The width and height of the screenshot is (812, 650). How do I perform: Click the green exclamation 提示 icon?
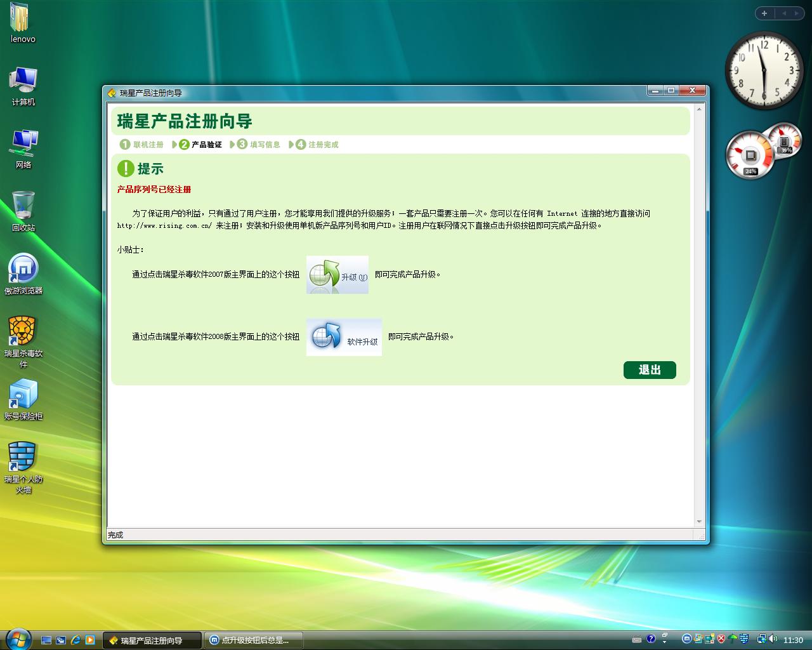tap(126, 168)
